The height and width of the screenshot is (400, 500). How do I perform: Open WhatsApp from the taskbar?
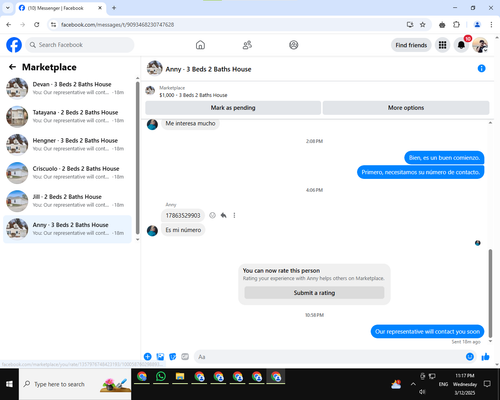coord(161,377)
